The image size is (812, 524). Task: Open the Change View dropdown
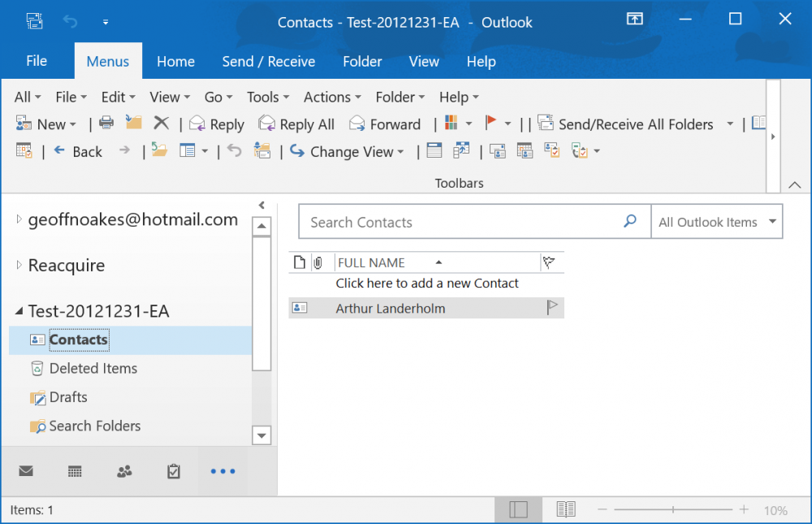click(348, 151)
